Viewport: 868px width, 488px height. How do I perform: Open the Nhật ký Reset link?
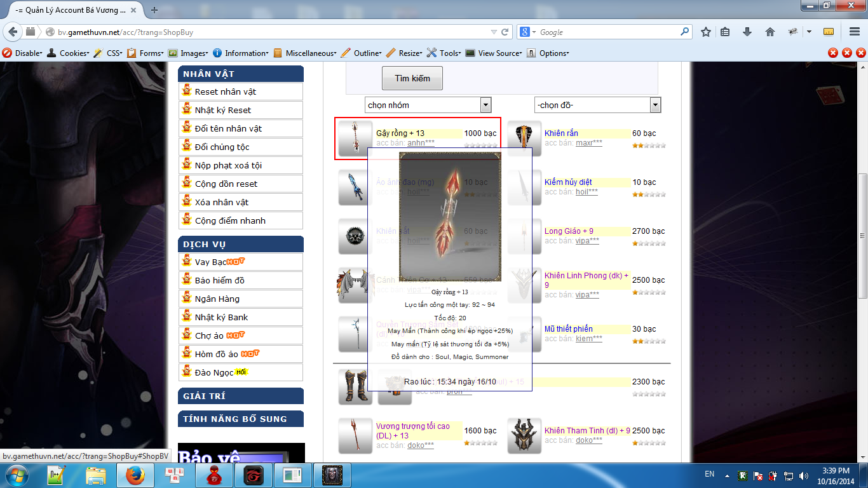coord(222,110)
